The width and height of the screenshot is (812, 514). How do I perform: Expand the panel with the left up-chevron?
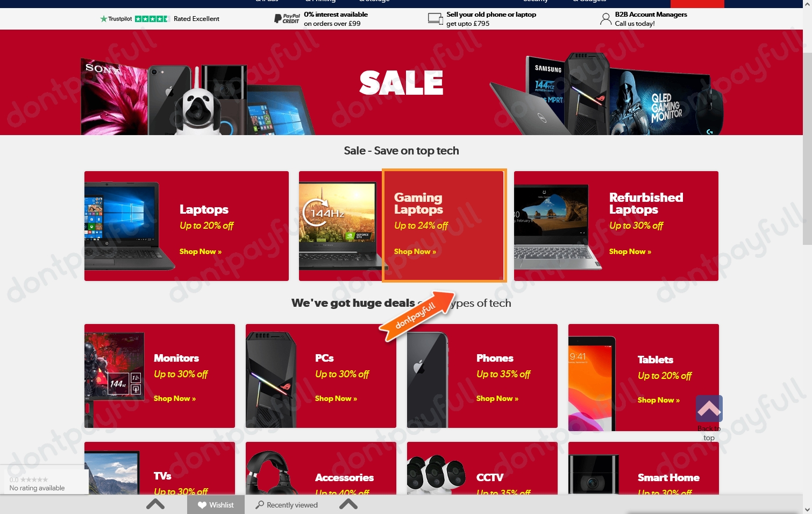155,504
